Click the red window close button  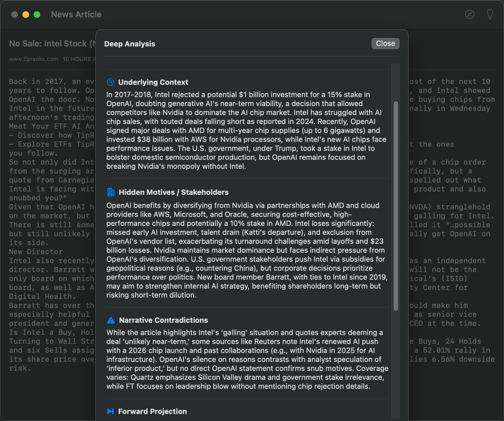pos(15,15)
